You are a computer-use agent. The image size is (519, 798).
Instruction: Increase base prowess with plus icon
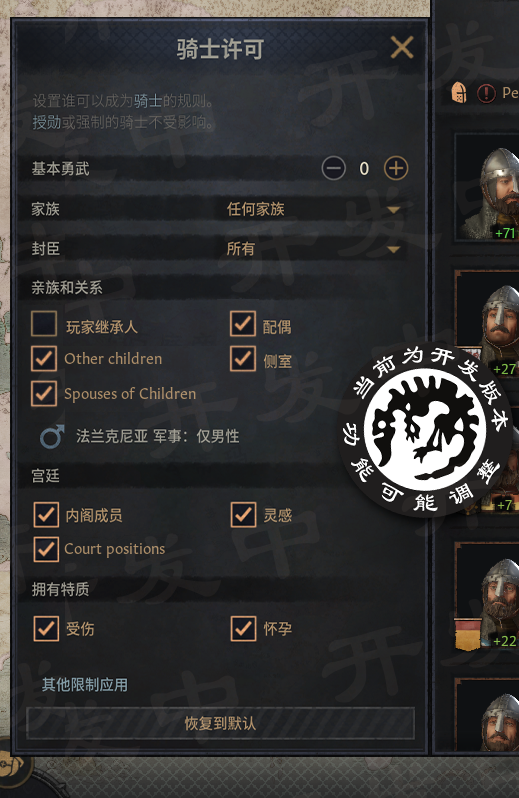(x=396, y=168)
